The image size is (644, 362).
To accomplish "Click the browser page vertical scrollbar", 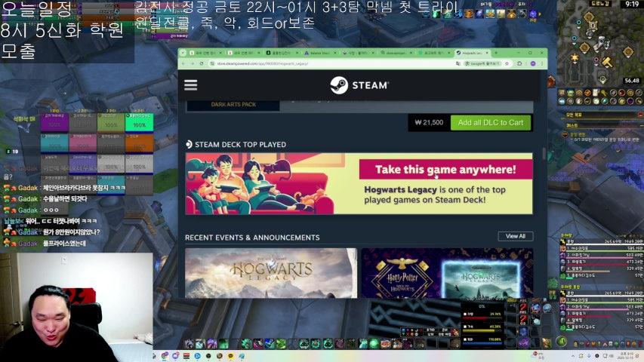I will [544, 153].
